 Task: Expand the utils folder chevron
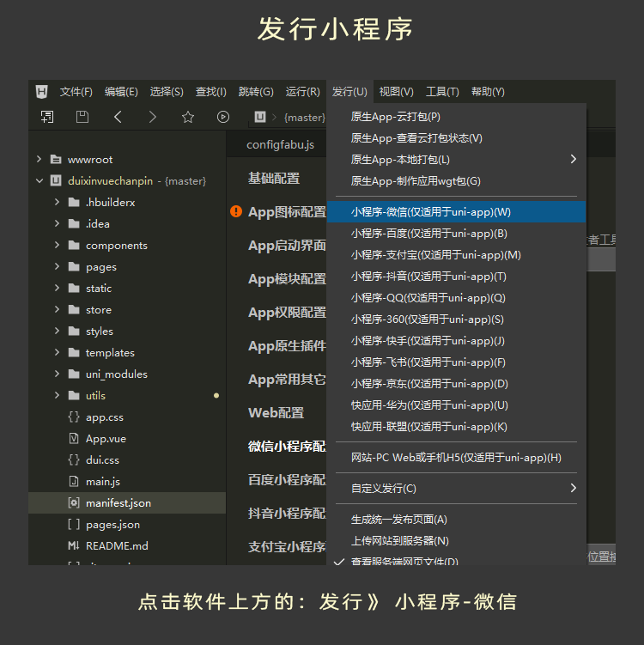click(x=57, y=395)
